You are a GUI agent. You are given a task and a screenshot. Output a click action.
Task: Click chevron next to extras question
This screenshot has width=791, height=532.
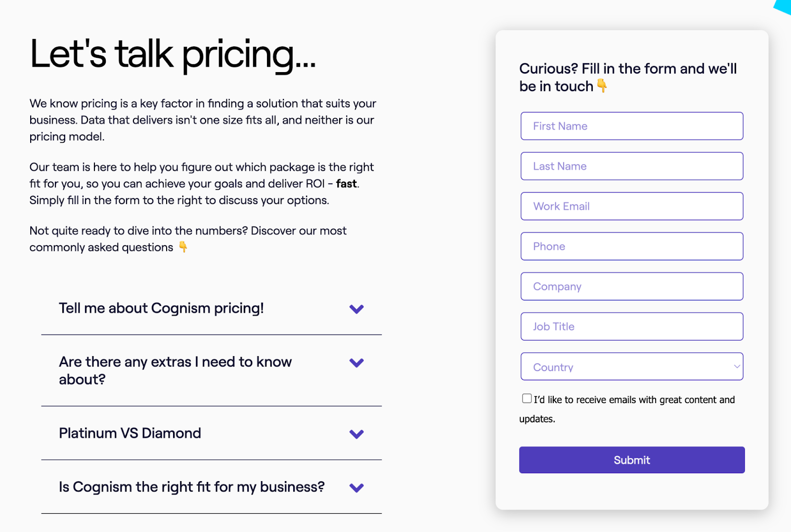(x=356, y=363)
